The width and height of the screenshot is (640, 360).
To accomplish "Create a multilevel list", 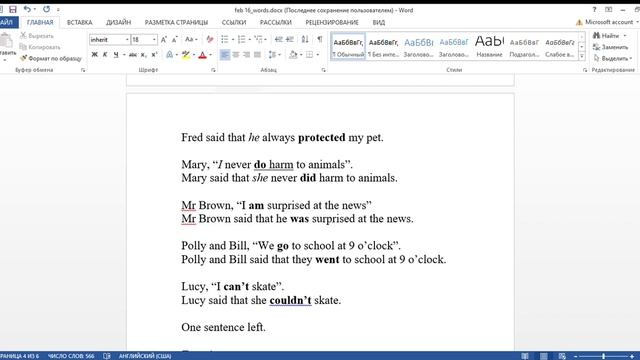I will point(258,40).
